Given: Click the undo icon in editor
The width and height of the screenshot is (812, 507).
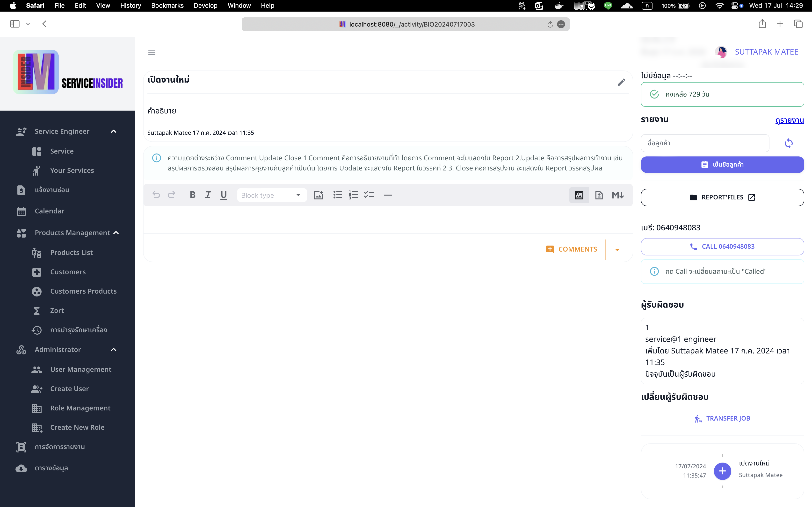Looking at the screenshot, I should [x=156, y=195].
